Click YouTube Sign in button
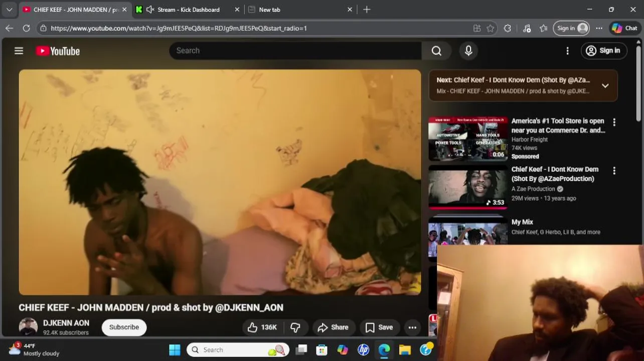 tap(604, 51)
